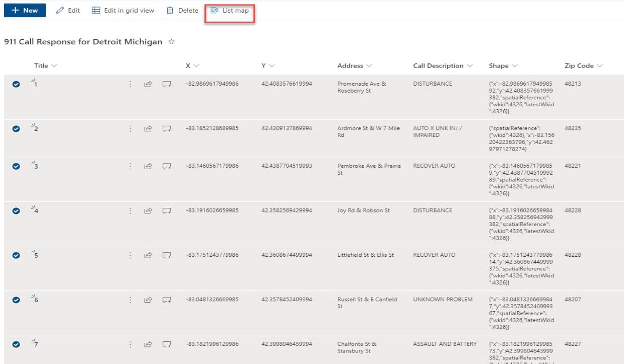The height and width of the screenshot is (364, 624).
Task: Deselect the row 5 checkmark
Action: click(x=16, y=255)
